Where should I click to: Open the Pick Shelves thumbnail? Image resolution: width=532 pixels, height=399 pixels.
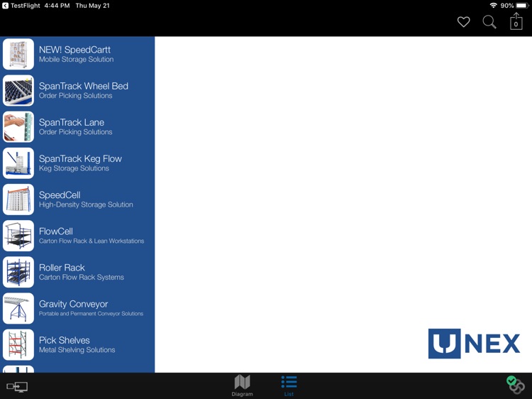[18, 344]
